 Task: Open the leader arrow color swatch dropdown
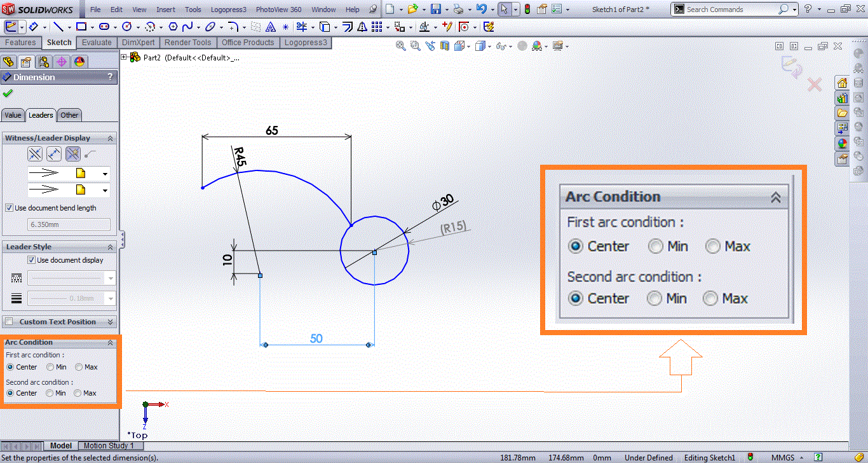pyautogui.click(x=105, y=172)
